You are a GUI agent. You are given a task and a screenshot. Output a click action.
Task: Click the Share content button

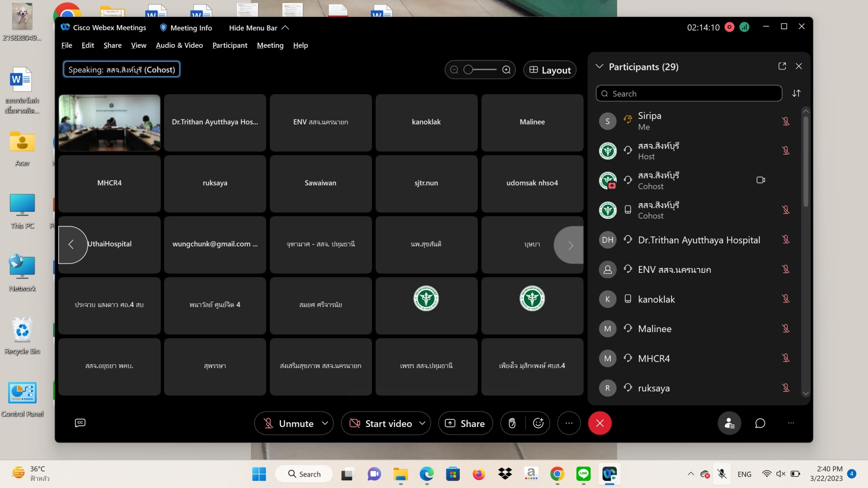[x=465, y=423]
